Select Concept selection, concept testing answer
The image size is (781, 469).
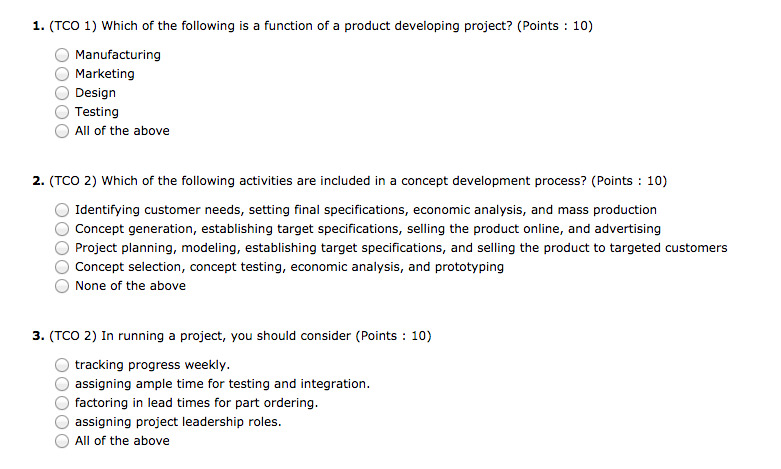tap(62, 267)
